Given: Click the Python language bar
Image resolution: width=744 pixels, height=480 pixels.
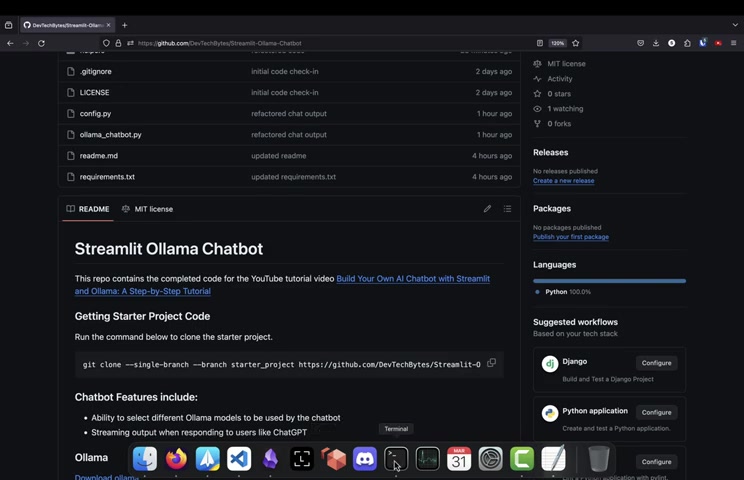Looking at the screenshot, I should 609,281.
